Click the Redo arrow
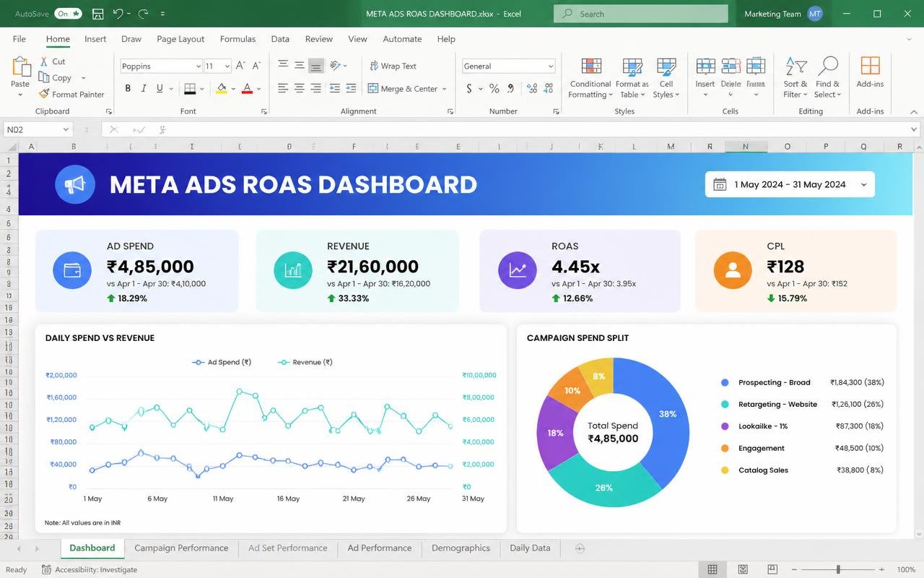 coord(143,14)
